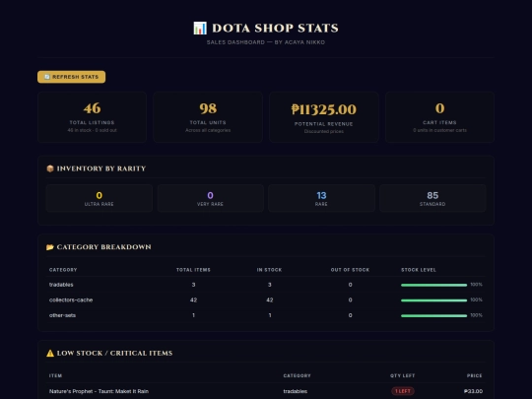The image size is (532, 399).
Task: Click the Inventory by Rarity heading
Action: (101, 168)
